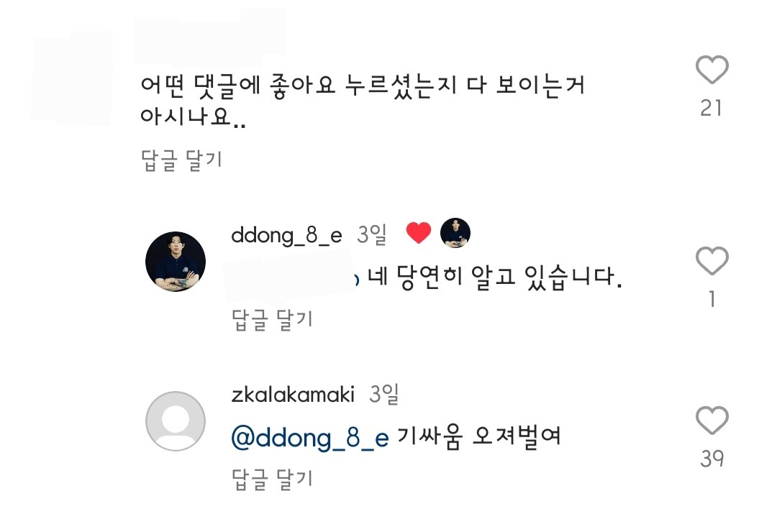The width and height of the screenshot is (777, 532).
Task: Click the small author avatar next to red heart
Action: point(455,232)
